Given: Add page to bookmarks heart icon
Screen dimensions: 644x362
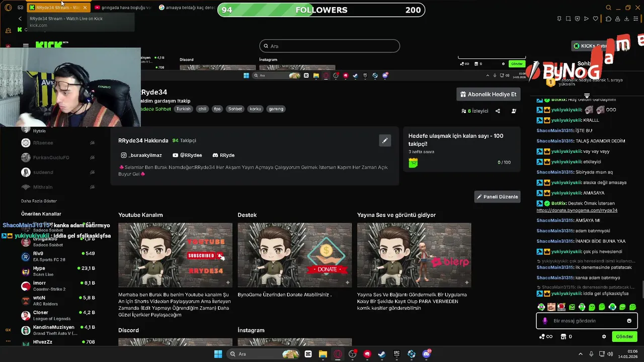Looking at the screenshot, I should tap(595, 19).
